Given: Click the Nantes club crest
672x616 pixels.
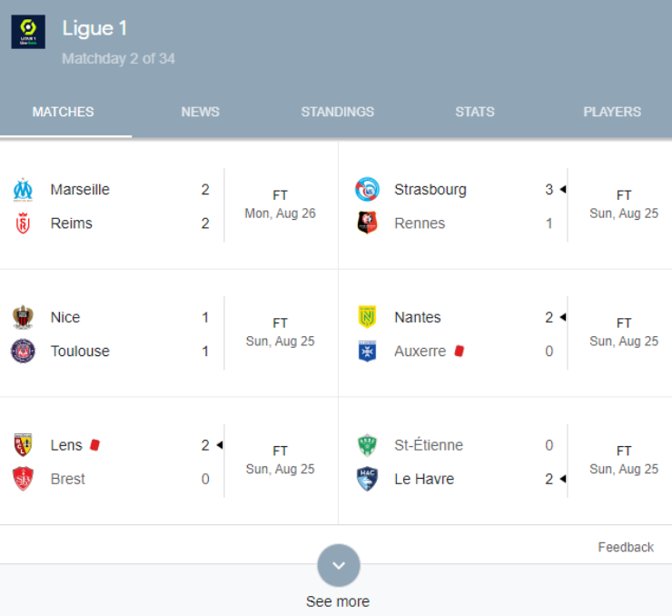Looking at the screenshot, I should tap(367, 317).
